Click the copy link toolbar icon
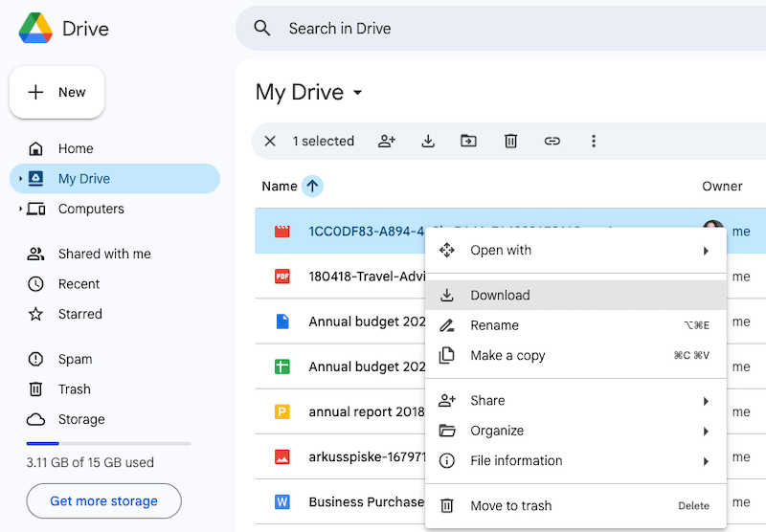 click(552, 141)
